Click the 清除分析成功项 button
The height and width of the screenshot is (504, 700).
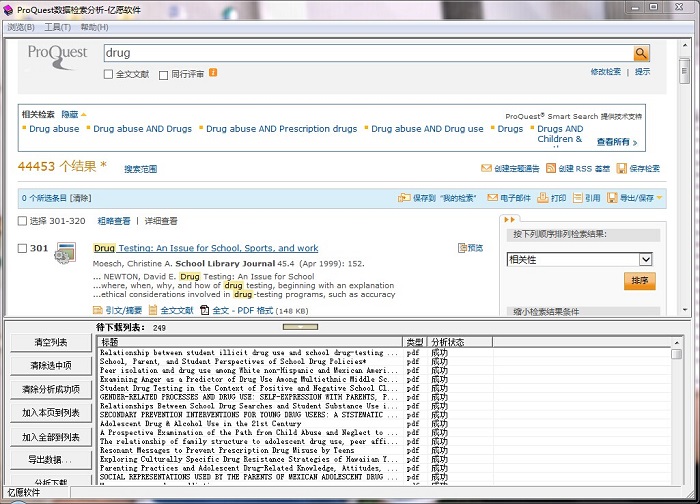click(x=51, y=389)
